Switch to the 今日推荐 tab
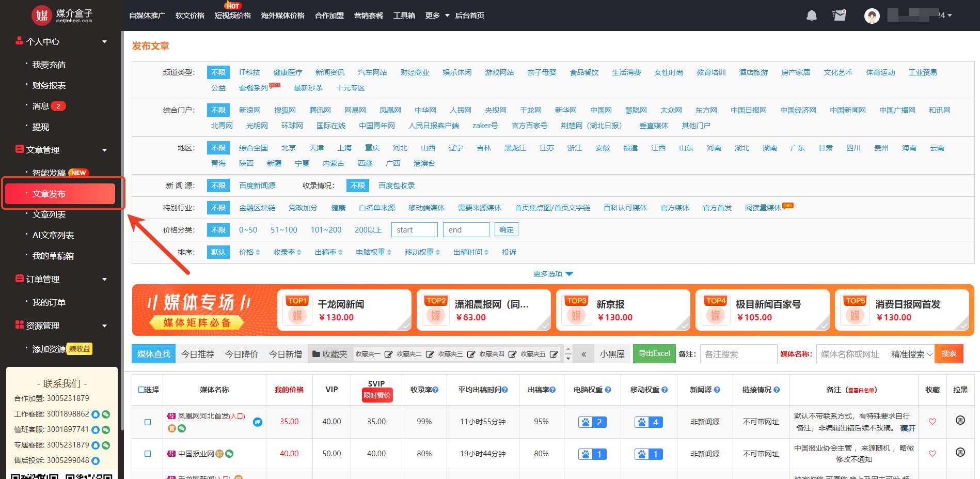980x479 pixels. pos(197,354)
